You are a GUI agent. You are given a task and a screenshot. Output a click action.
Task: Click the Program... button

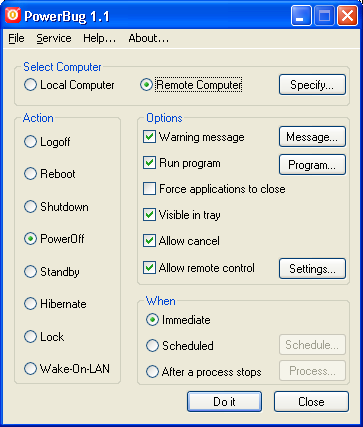coord(312,165)
